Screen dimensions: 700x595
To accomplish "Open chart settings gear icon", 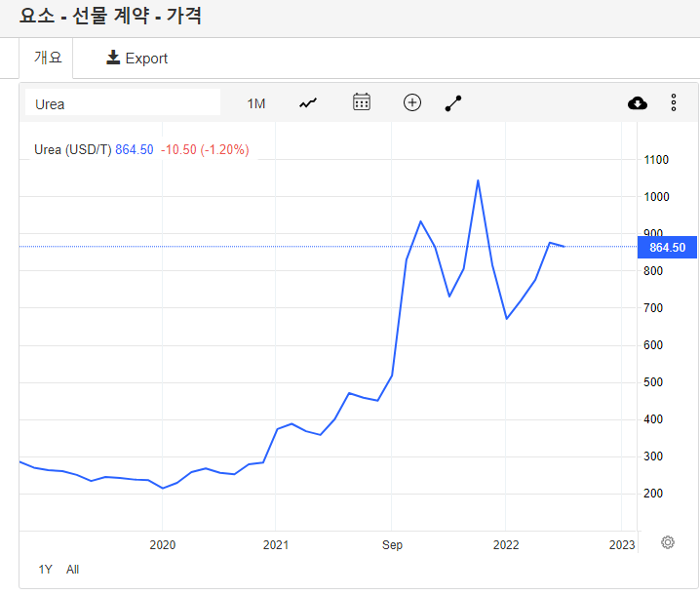I will tap(668, 542).
